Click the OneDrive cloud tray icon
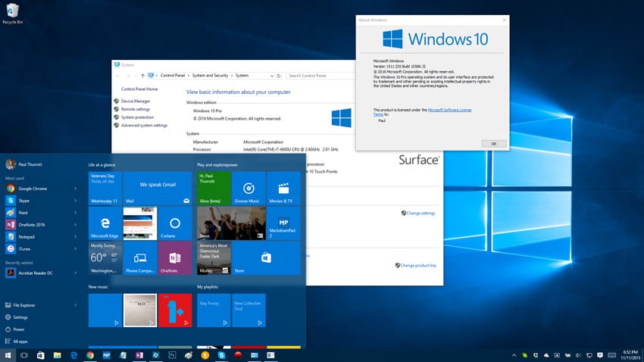Screen dimensions: 644x362 546,355
